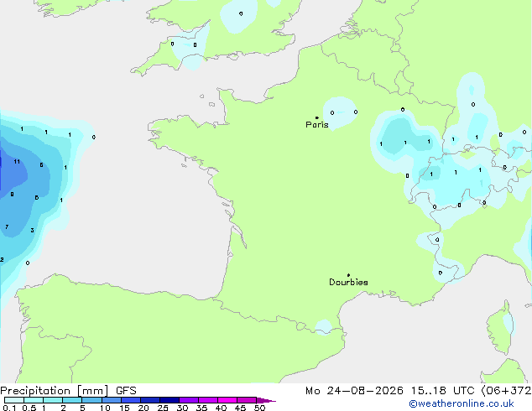Click the 'Mo 24-08-2026 15..18 UTC' timestamp
The height and width of the screenshot is (411, 532).
click(x=390, y=391)
